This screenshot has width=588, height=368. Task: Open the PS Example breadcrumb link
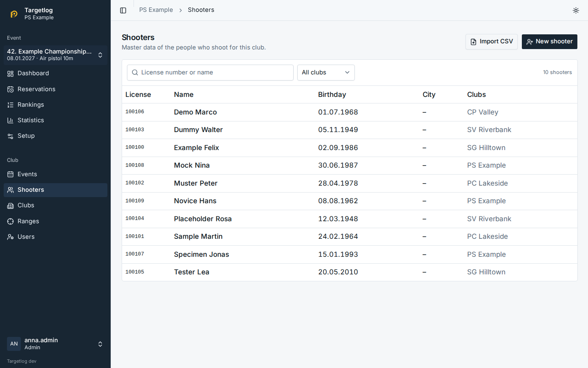point(156,10)
